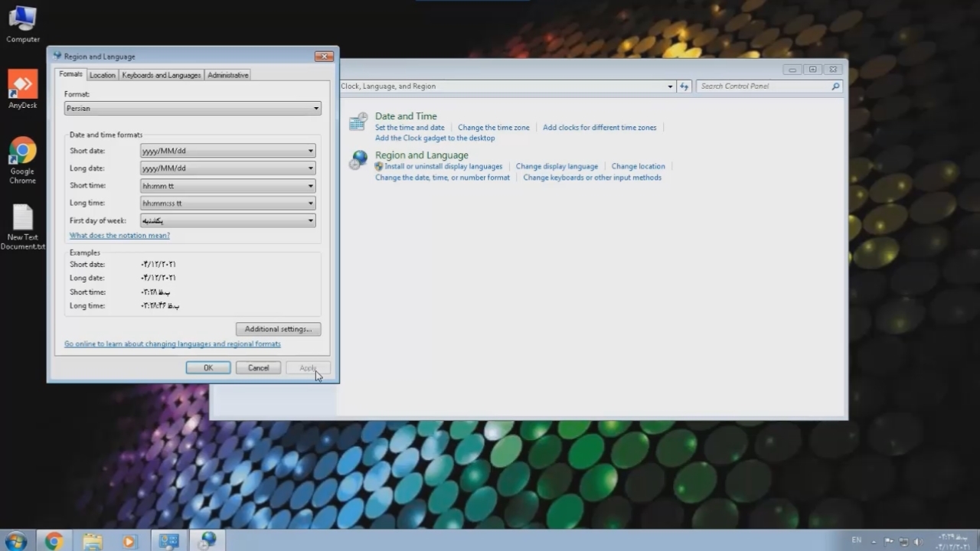Click the Windows Start button
Screen dimensions: 980x551
tap(15, 541)
